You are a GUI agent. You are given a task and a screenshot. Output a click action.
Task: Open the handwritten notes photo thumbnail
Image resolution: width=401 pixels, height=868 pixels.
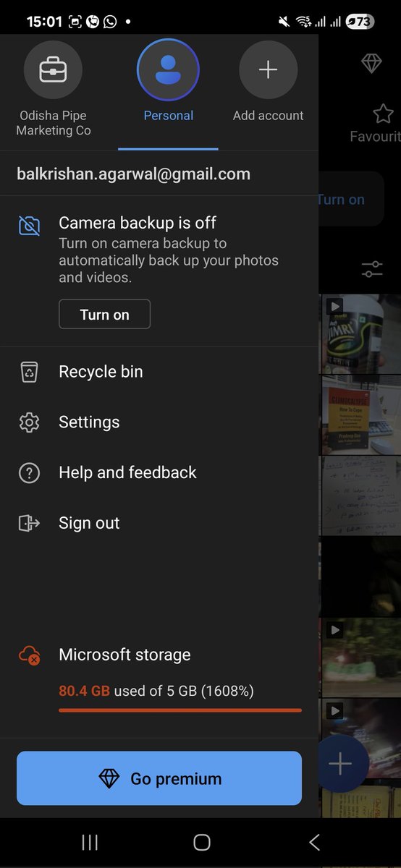tap(360, 496)
